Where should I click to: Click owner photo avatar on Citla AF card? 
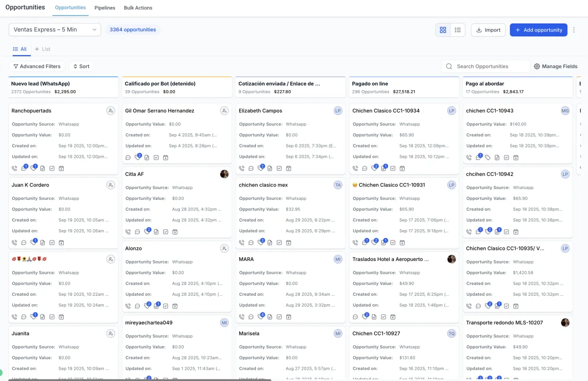[224, 174]
